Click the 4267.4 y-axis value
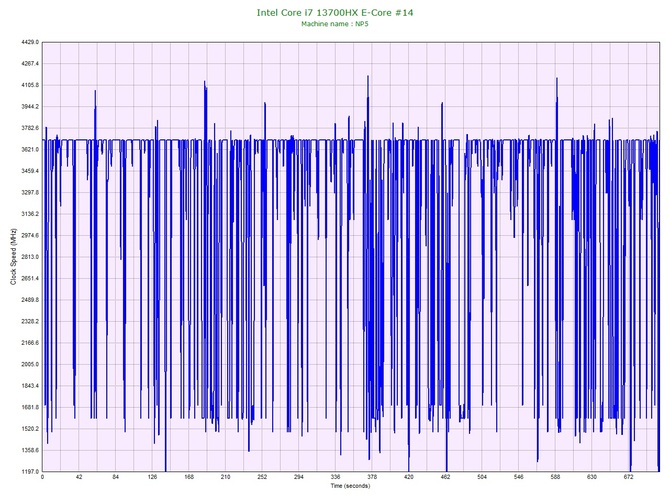The height and width of the screenshot is (503, 670). (x=30, y=64)
